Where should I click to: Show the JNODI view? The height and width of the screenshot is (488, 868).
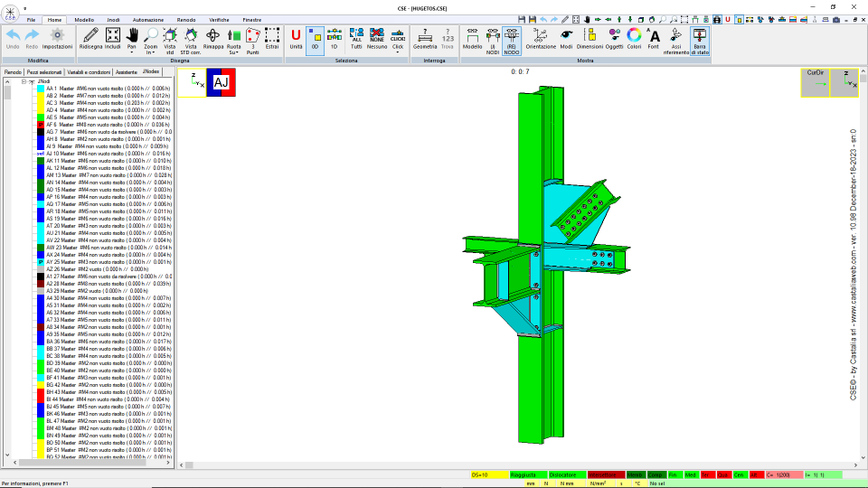coord(492,40)
